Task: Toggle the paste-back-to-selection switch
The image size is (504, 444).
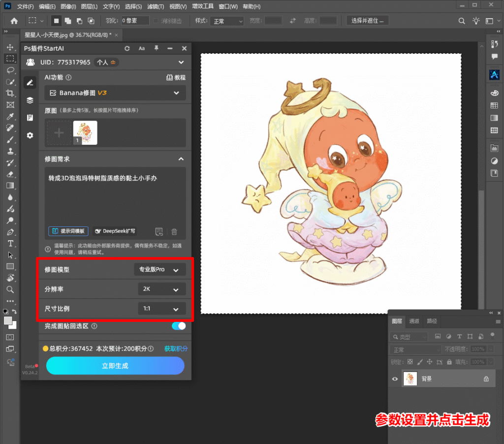Action: [179, 326]
